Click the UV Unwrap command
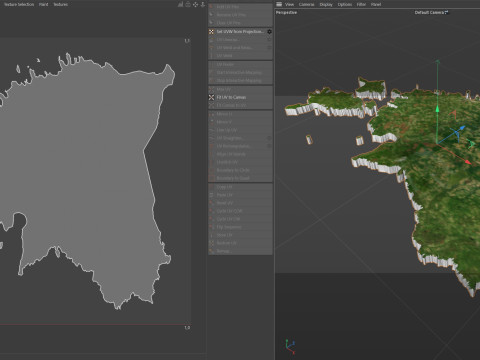Image resolution: width=480 pixels, height=360 pixels. tap(240, 40)
